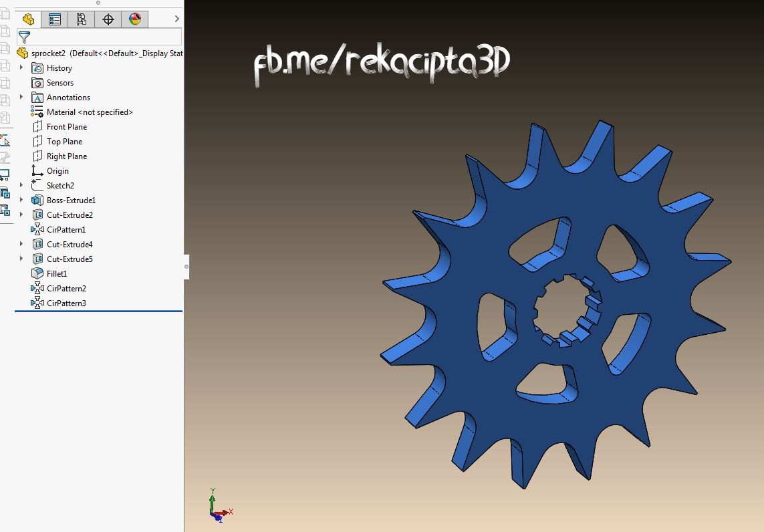Expand the Sketch2 node
The width and height of the screenshot is (764, 532).
(x=21, y=185)
